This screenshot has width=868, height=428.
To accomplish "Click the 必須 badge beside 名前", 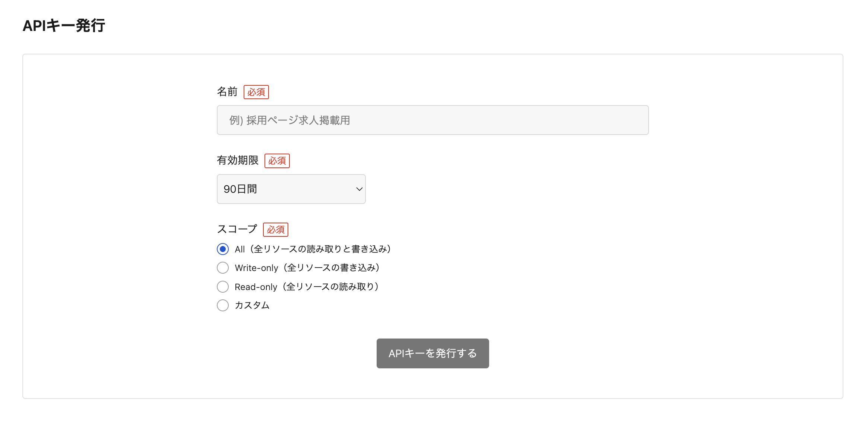I will [256, 92].
